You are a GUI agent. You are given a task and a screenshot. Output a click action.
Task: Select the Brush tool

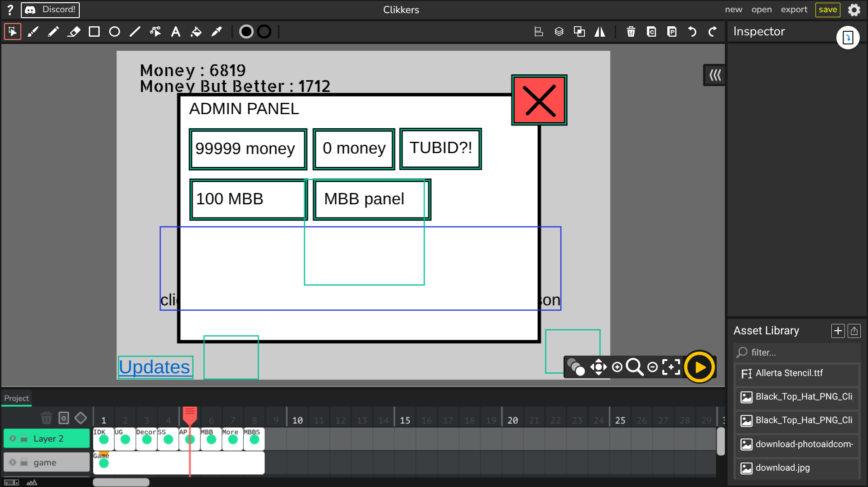(x=33, y=32)
